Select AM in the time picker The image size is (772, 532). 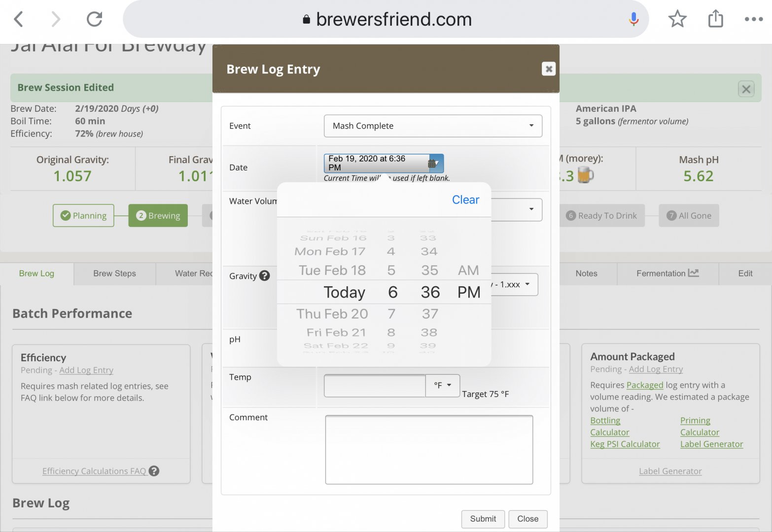click(468, 270)
